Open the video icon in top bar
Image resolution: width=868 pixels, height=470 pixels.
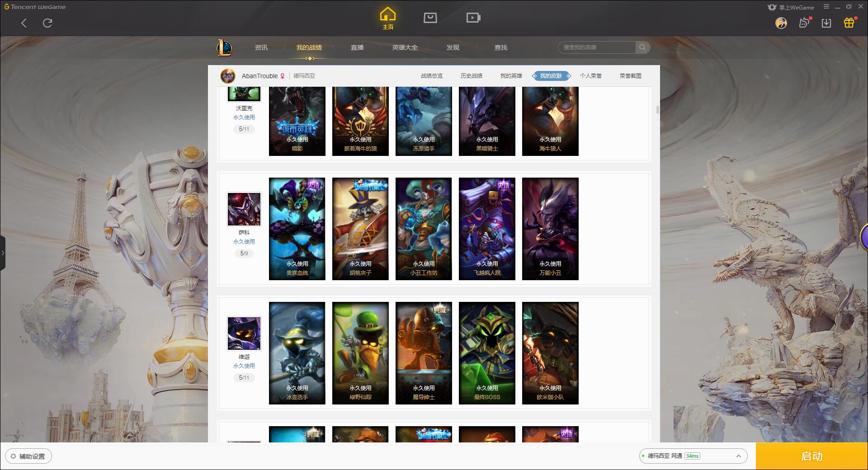(x=473, y=18)
